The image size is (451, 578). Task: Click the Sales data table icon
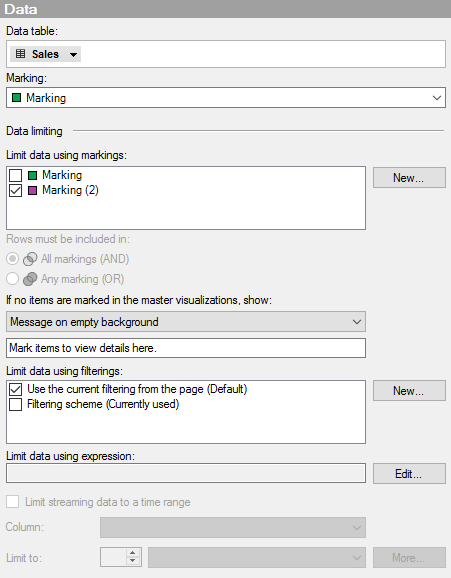[21, 54]
